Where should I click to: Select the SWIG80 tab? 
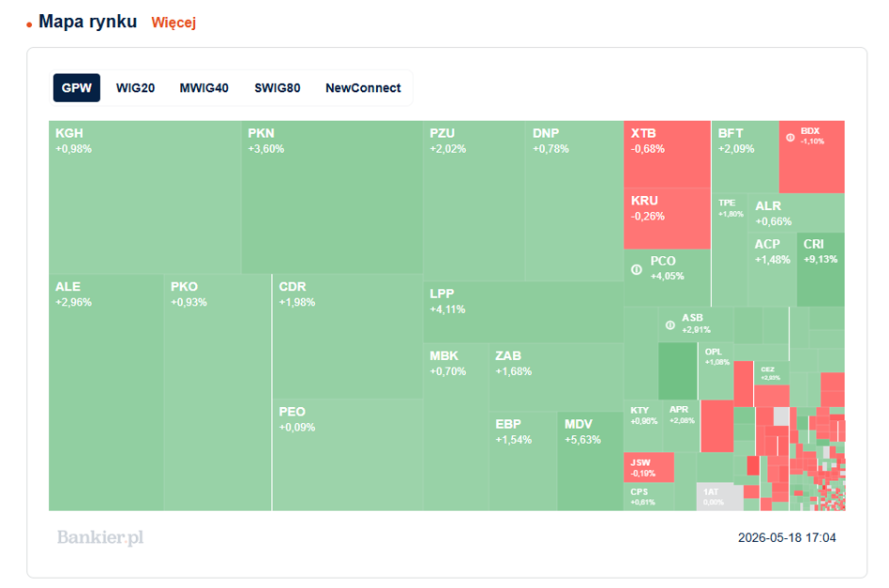click(x=278, y=88)
